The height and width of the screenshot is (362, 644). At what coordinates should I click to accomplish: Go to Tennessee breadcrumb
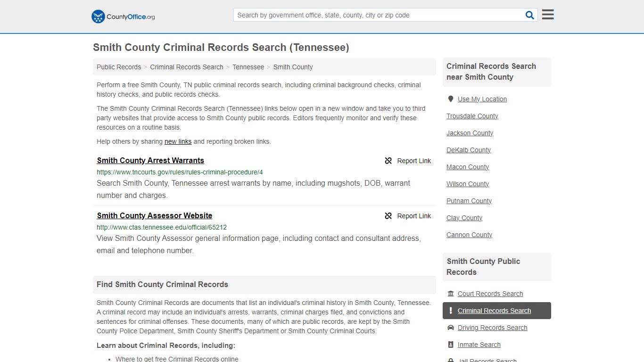tap(248, 67)
